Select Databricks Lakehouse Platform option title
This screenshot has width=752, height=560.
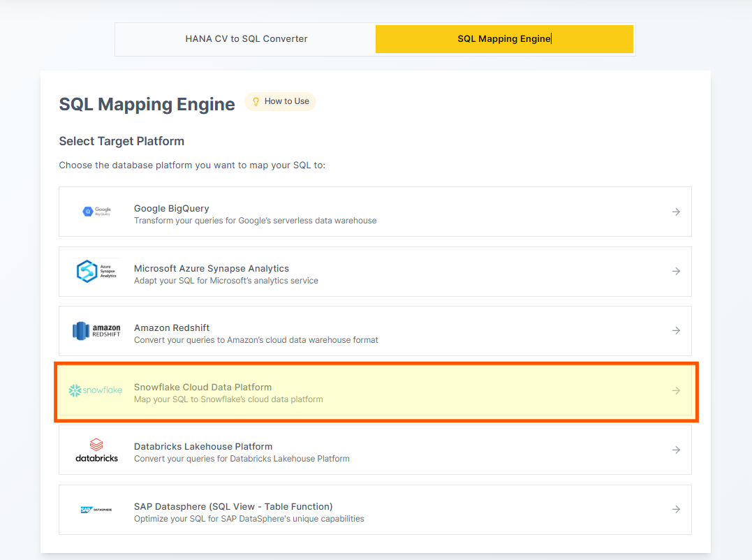point(203,446)
